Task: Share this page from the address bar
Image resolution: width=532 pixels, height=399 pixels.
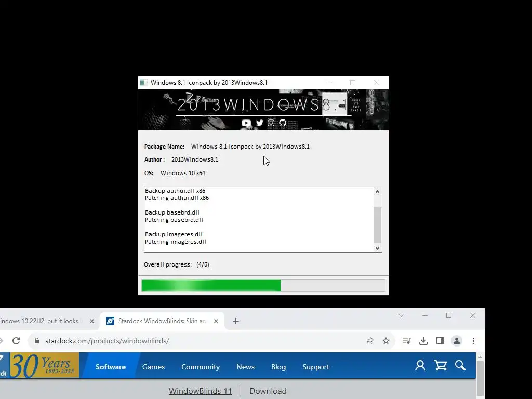Action: coord(369,341)
